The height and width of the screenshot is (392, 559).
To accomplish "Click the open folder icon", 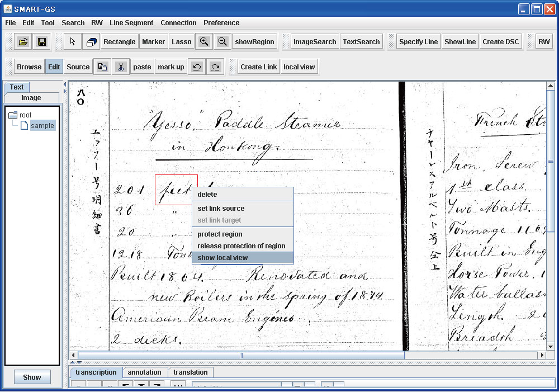I will coord(23,42).
